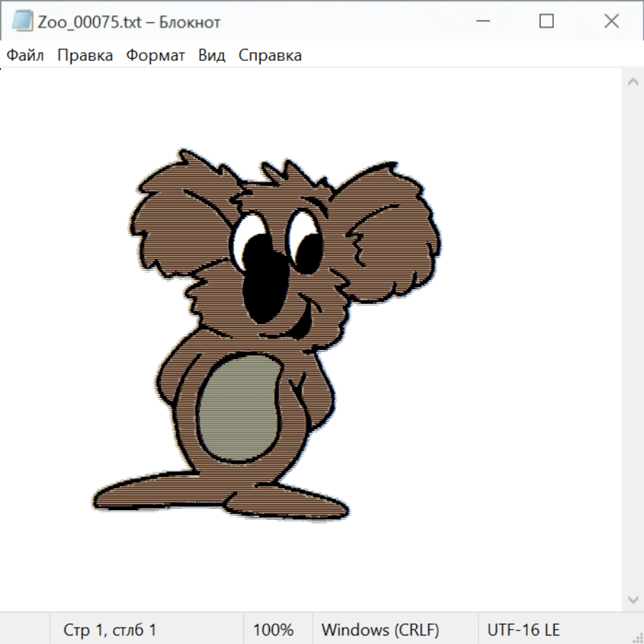This screenshot has width=644, height=644.
Task: Open the Вид menu
Action: (x=211, y=56)
